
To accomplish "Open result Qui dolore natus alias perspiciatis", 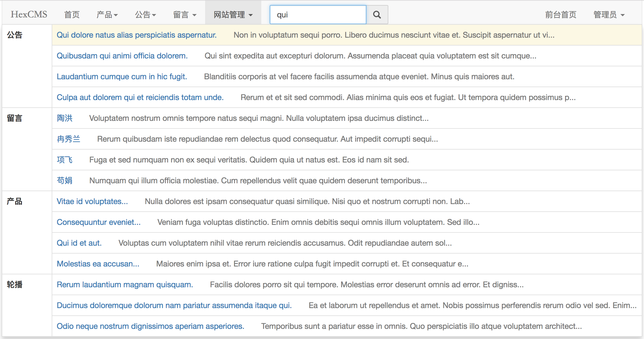I will (x=137, y=35).
